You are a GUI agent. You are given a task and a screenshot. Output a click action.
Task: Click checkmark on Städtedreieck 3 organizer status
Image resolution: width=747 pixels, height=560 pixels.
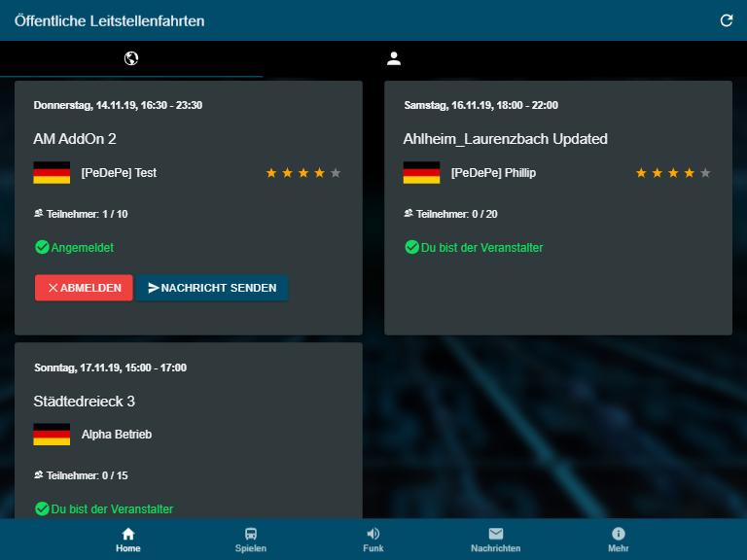[x=42, y=508]
